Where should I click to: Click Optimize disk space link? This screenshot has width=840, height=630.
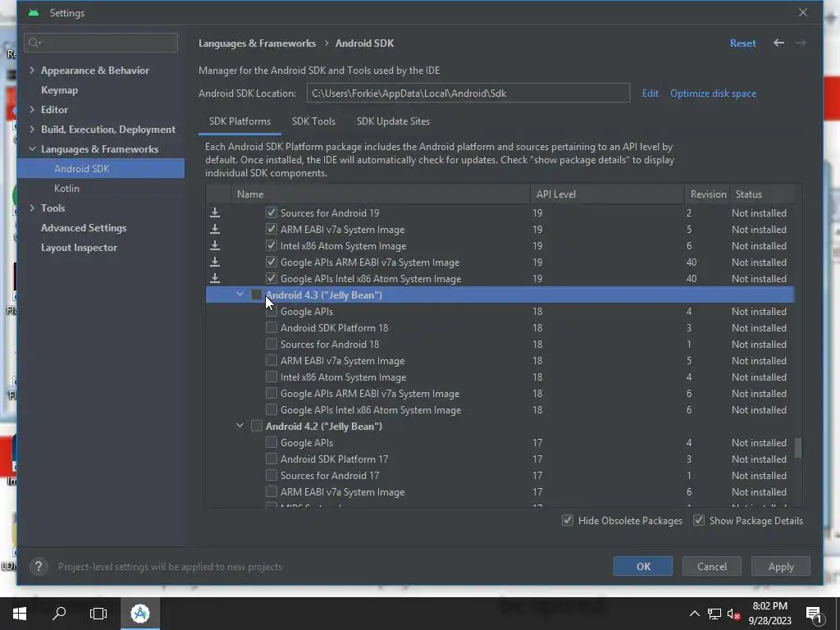713,94
